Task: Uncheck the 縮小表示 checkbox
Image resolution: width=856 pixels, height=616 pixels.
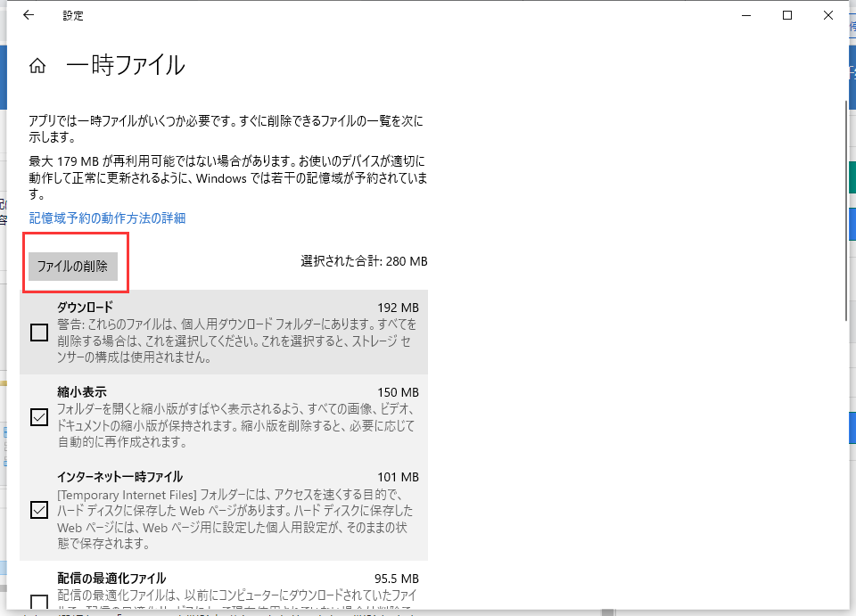Action: pyautogui.click(x=38, y=417)
